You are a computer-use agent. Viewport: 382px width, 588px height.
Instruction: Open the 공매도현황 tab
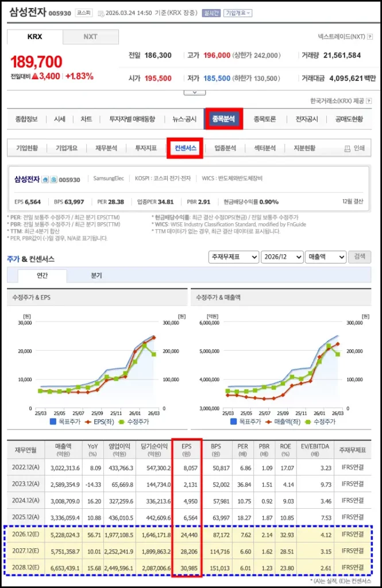pyautogui.click(x=349, y=119)
